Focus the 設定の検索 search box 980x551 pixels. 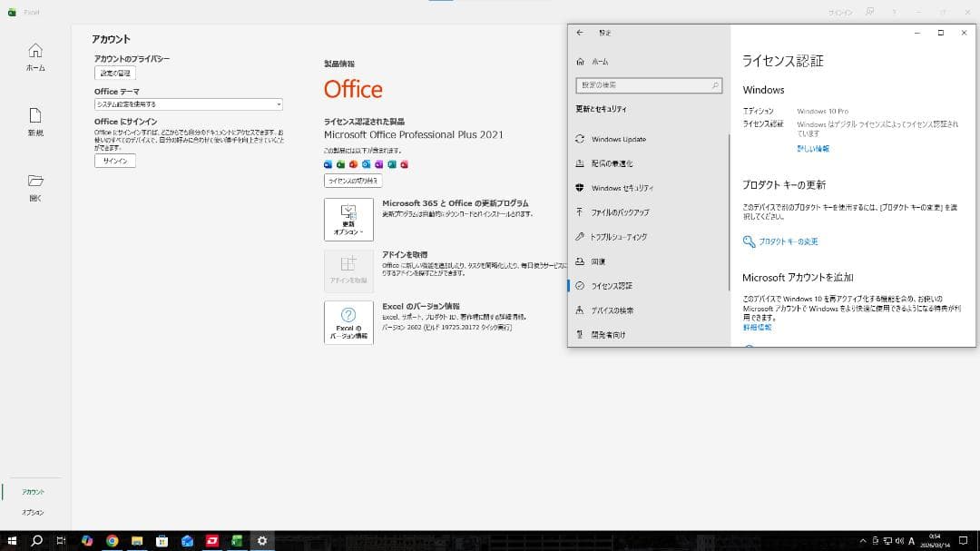pos(649,85)
